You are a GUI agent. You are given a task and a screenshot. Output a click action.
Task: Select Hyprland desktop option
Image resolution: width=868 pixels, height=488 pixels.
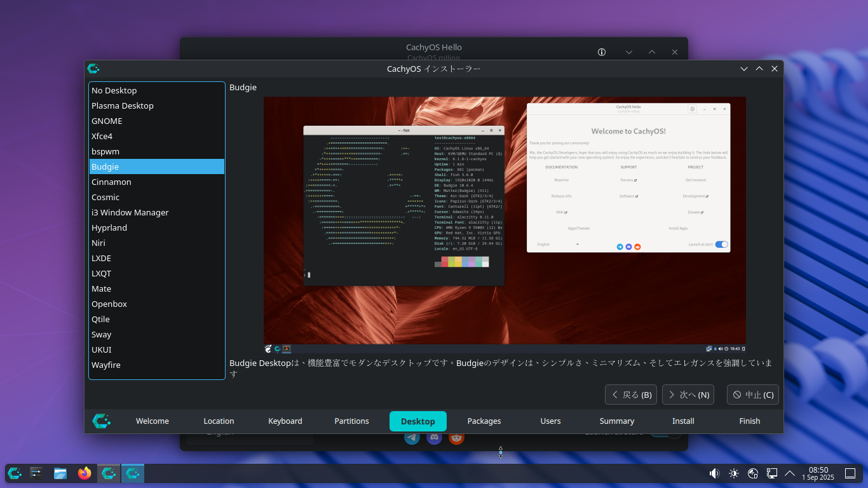(x=109, y=227)
